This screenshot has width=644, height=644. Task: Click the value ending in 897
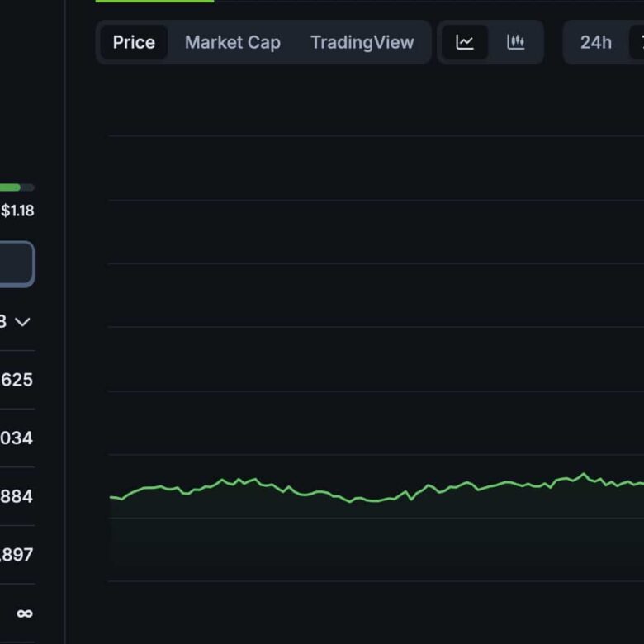(x=17, y=555)
